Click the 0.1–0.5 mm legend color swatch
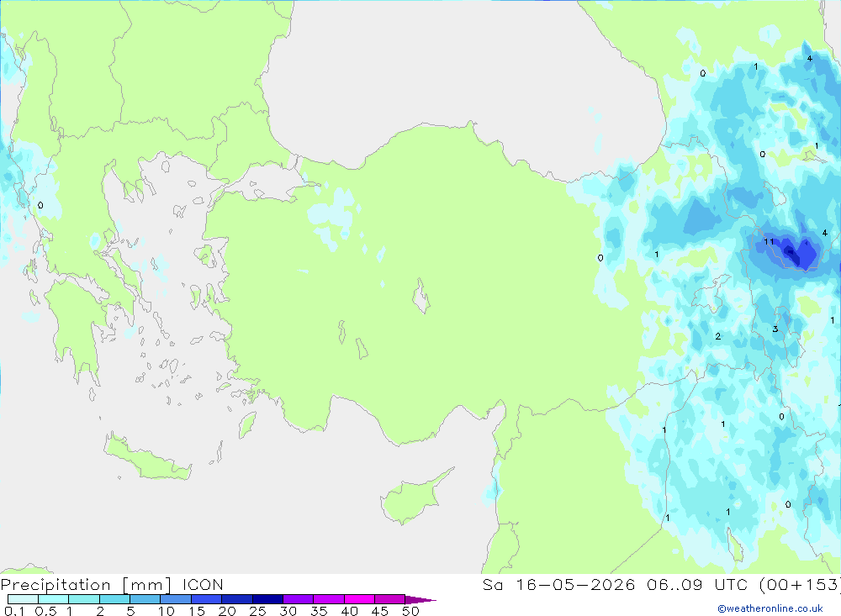Screen dimensions: 841x616 click(23, 599)
